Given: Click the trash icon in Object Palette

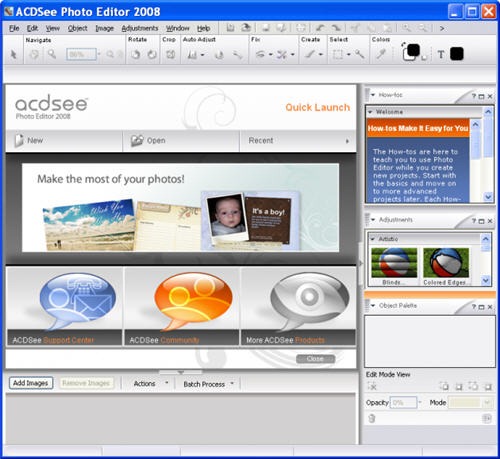Looking at the screenshot, I should click(x=372, y=418).
